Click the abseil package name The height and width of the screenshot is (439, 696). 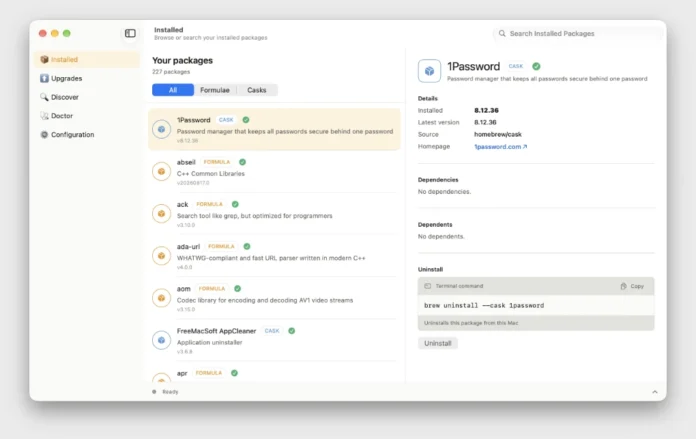coord(186,162)
